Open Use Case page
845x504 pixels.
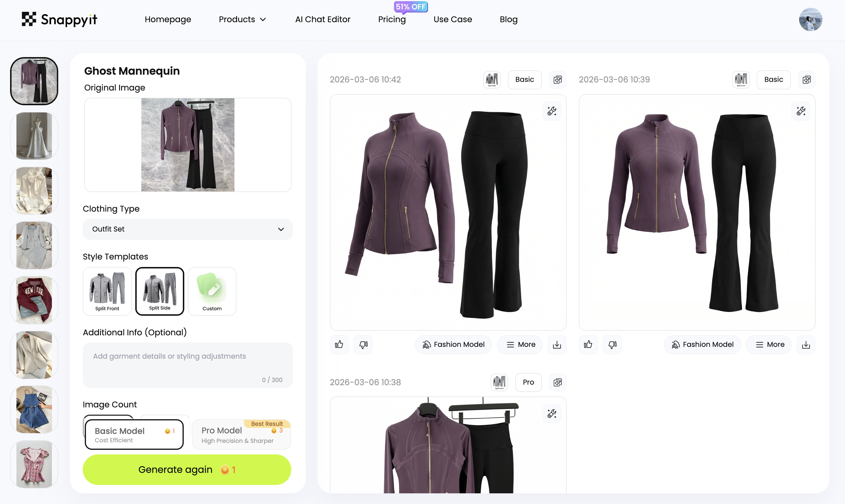[x=453, y=19]
